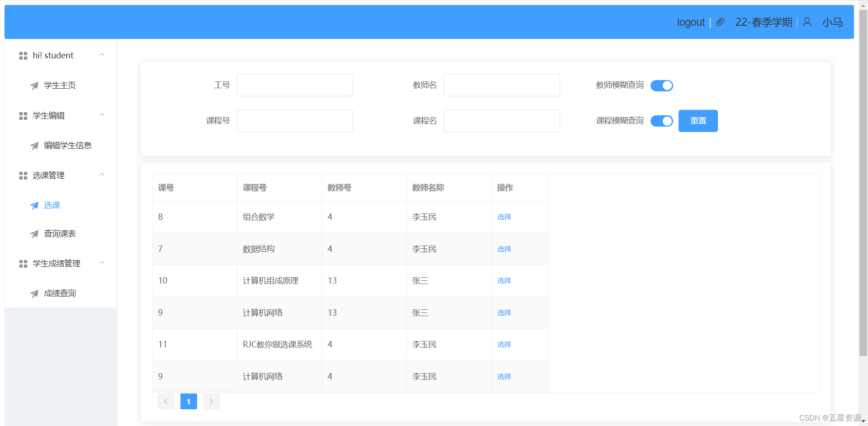Click the grid icon beside 学生成绩管理
This screenshot has height=426, width=868.
pyautogui.click(x=23, y=264)
